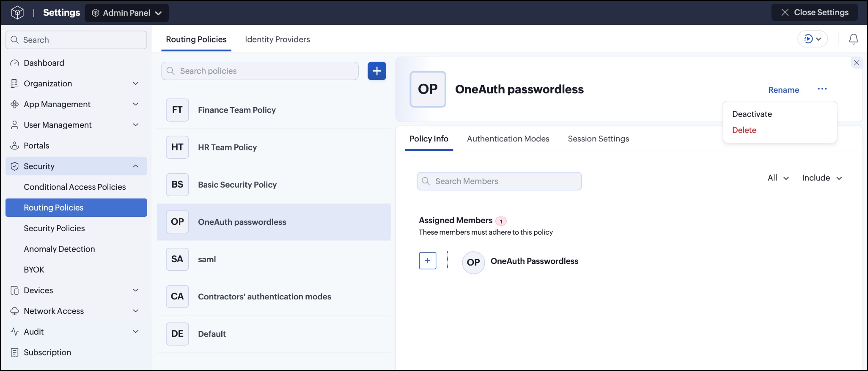Select the saml policy name
This screenshot has height=371, width=868.
click(207, 259)
